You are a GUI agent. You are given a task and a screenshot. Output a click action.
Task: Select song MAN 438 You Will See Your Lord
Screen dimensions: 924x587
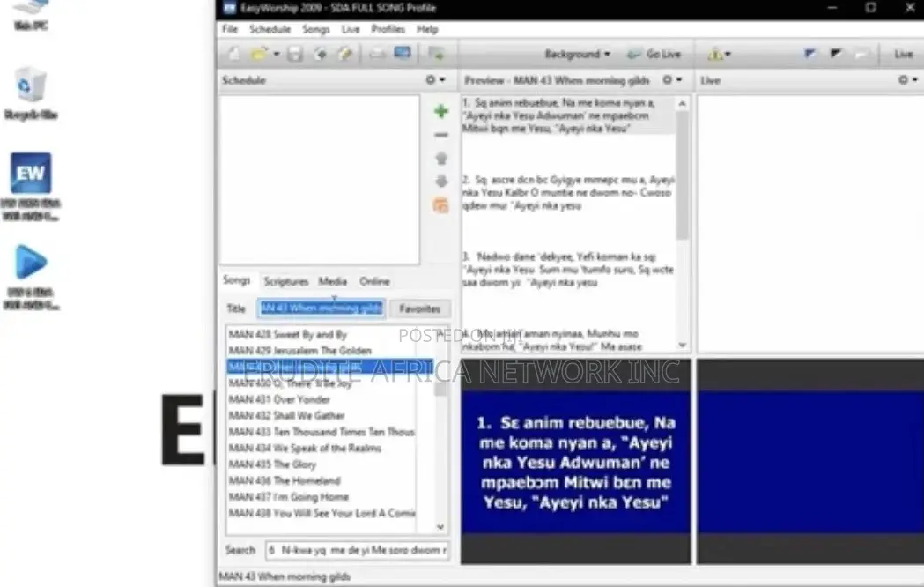click(322, 513)
